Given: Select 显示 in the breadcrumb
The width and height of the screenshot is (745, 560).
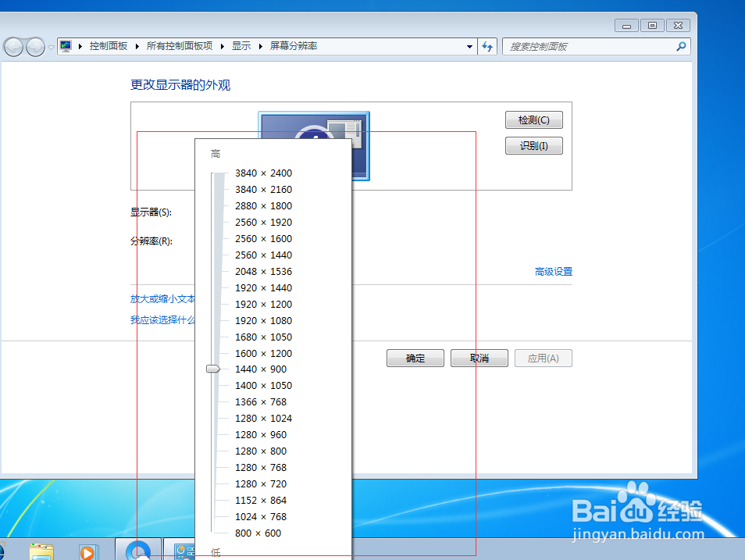Looking at the screenshot, I should (x=241, y=46).
